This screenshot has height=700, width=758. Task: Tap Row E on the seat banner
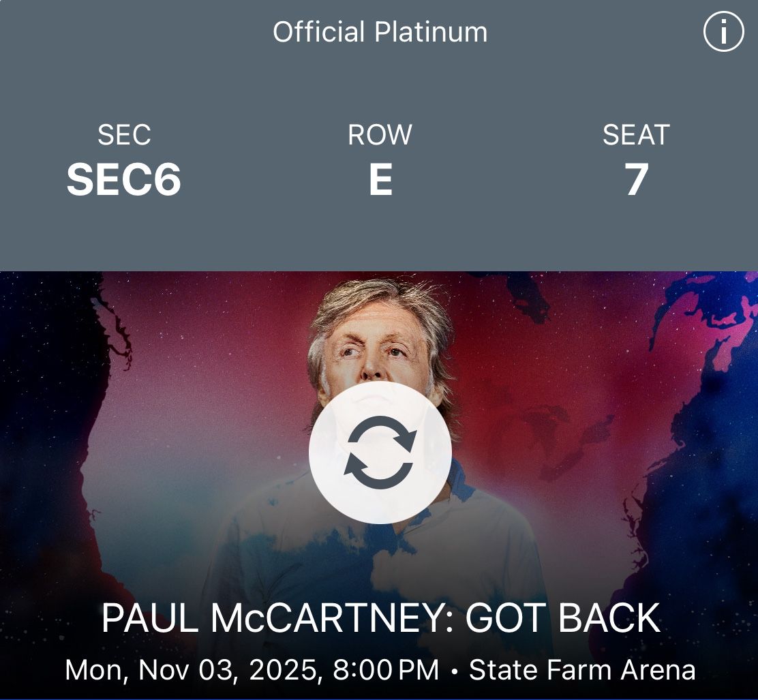380,179
